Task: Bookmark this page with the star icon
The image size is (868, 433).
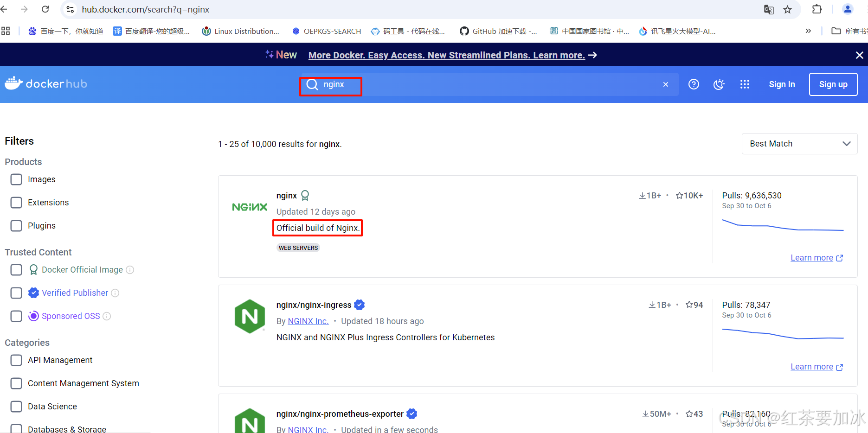Action: pyautogui.click(x=788, y=9)
